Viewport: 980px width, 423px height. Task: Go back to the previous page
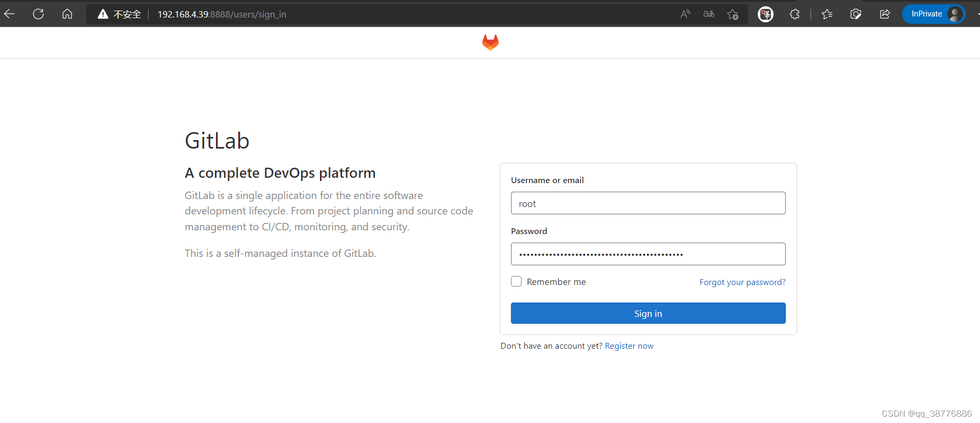pyautogui.click(x=10, y=14)
